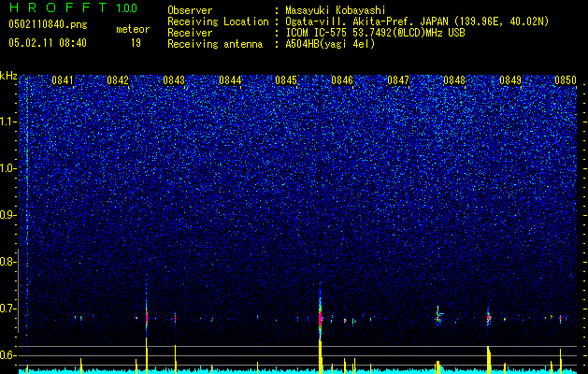The width and height of the screenshot is (588, 374).
Task: Click the 0.8 kHz axis label
Action: 7,262
